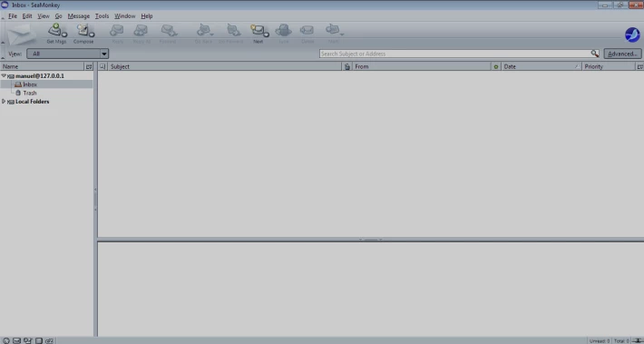Open the Message menu

point(78,16)
